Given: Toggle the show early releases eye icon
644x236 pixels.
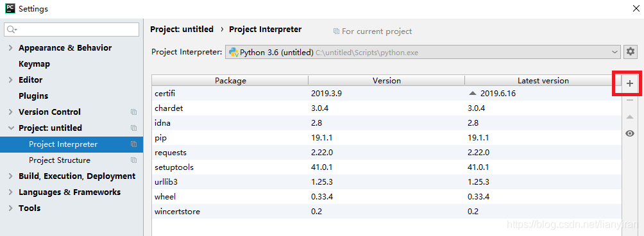Looking at the screenshot, I should pyautogui.click(x=630, y=133).
